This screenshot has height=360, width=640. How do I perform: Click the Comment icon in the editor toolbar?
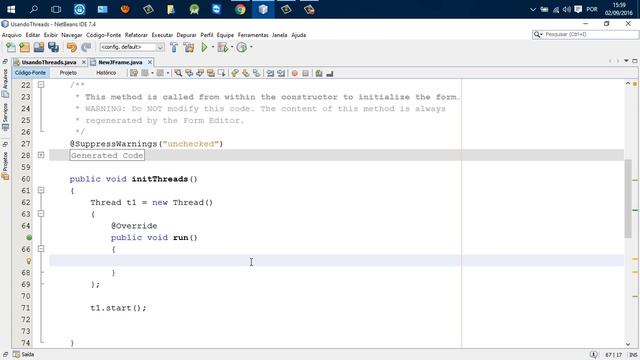click(x=319, y=73)
